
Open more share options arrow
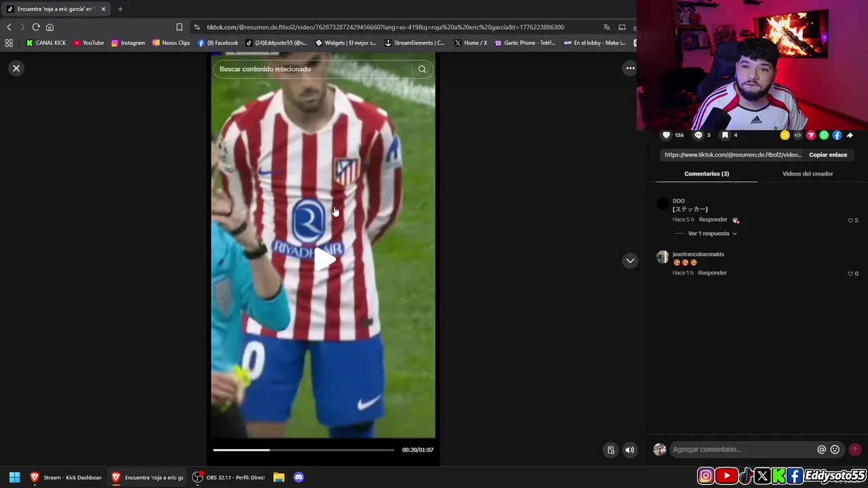click(850, 135)
